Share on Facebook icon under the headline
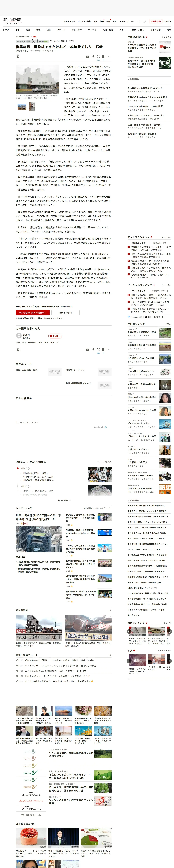174x868 pixels. (x=93, y=57)
